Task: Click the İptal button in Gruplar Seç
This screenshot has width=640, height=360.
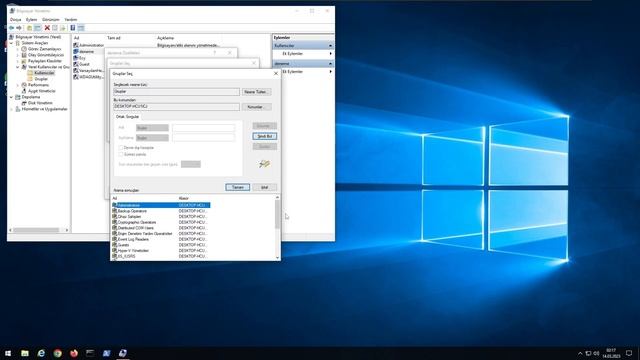Action: click(x=264, y=187)
